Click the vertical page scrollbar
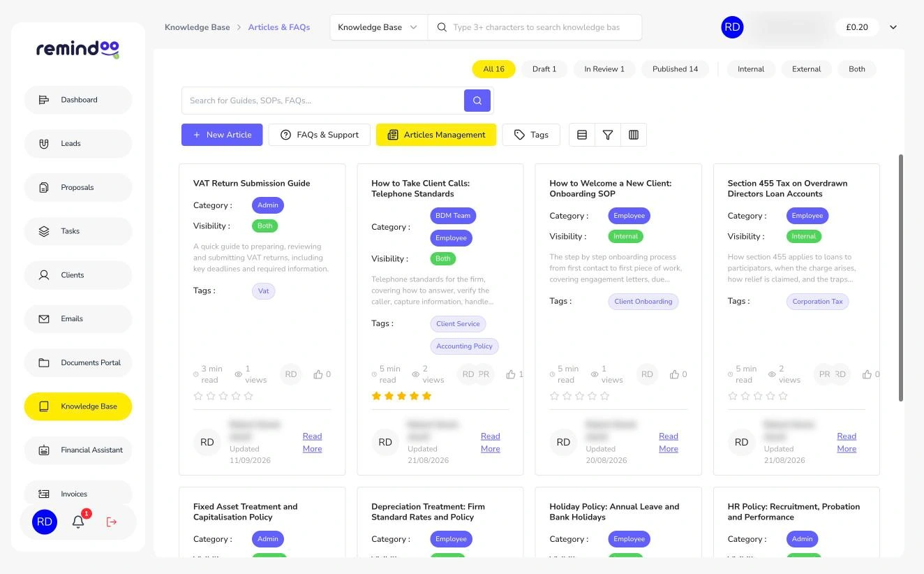This screenshot has height=574, width=924. click(x=900, y=278)
